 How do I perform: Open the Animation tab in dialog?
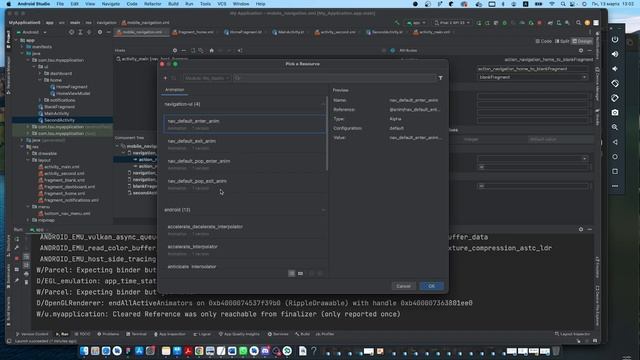click(174, 90)
